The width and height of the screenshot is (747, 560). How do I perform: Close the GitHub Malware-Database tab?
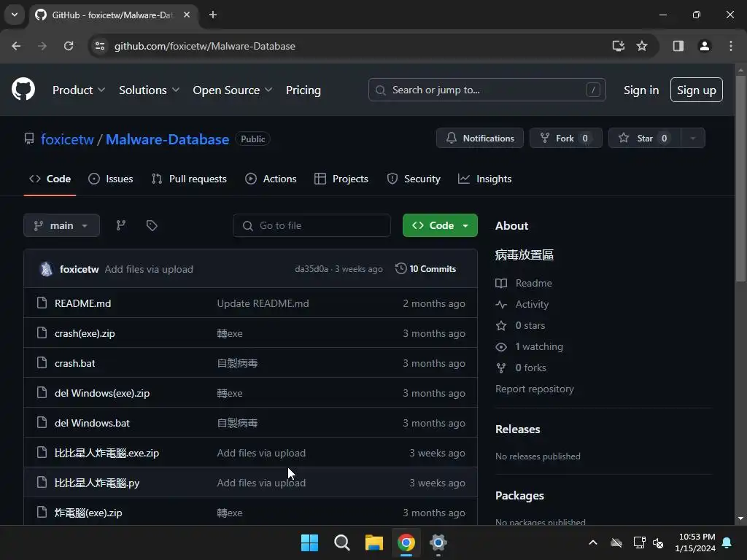[187, 15]
